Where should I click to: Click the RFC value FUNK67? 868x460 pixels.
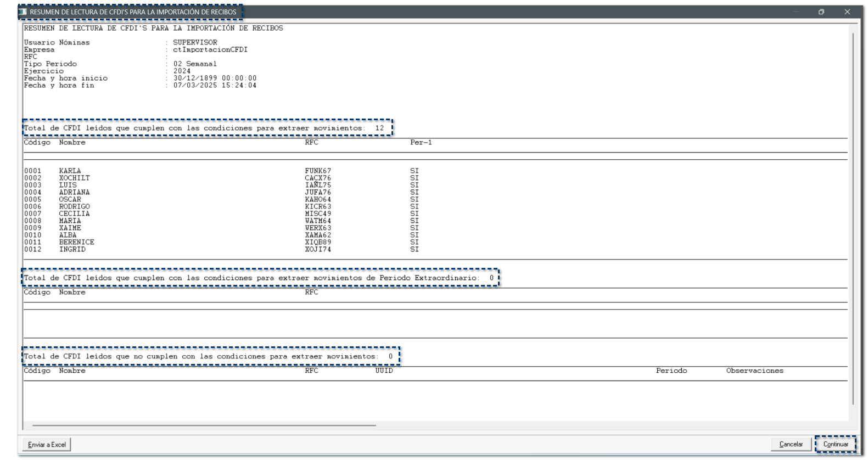pos(318,171)
